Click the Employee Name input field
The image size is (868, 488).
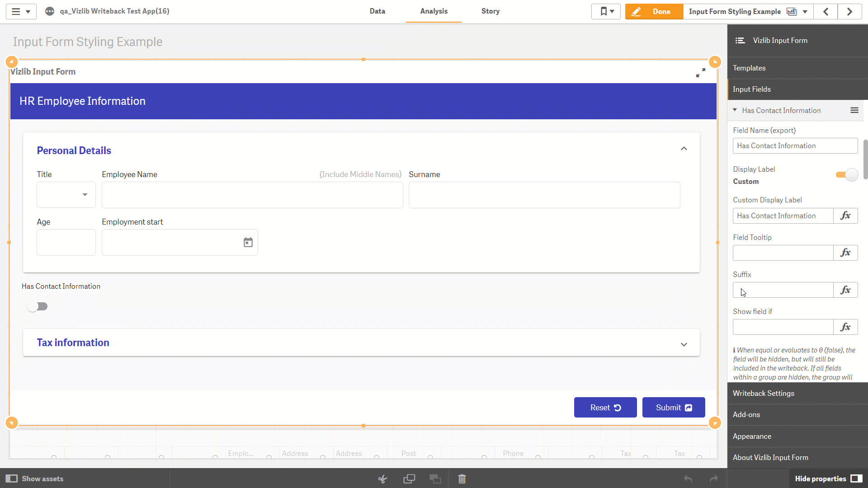pos(252,195)
